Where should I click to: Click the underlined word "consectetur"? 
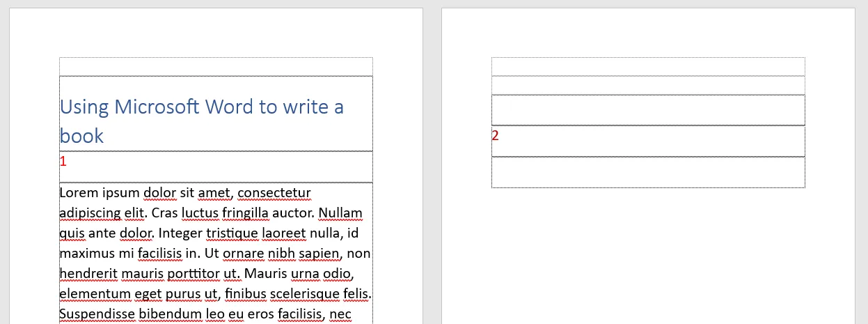click(x=274, y=192)
